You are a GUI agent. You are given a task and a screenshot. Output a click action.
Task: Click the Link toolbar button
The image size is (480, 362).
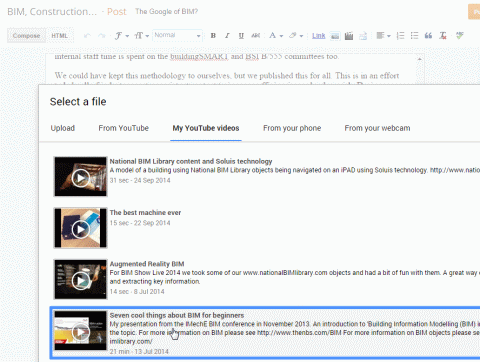[x=318, y=36]
